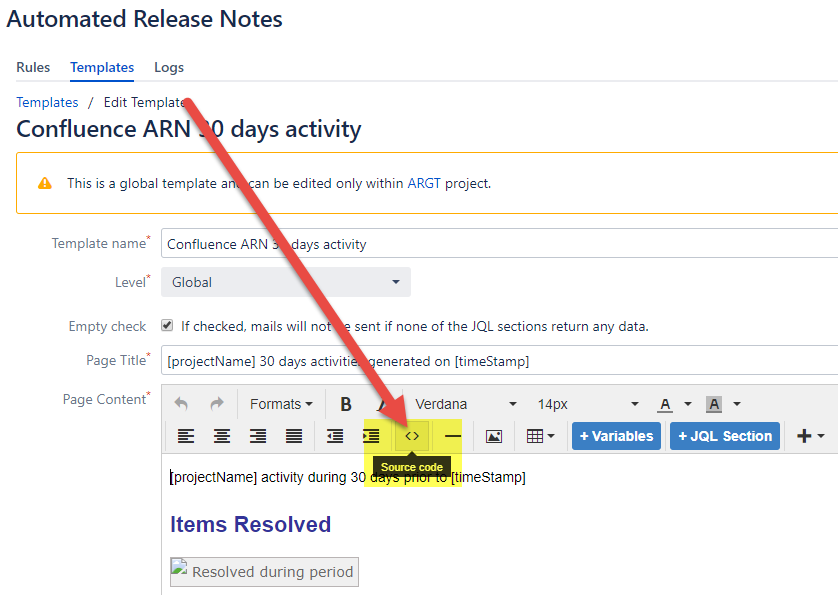Go to Templates breadcrumb link
The height and width of the screenshot is (595, 838).
click(x=47, y=102)
